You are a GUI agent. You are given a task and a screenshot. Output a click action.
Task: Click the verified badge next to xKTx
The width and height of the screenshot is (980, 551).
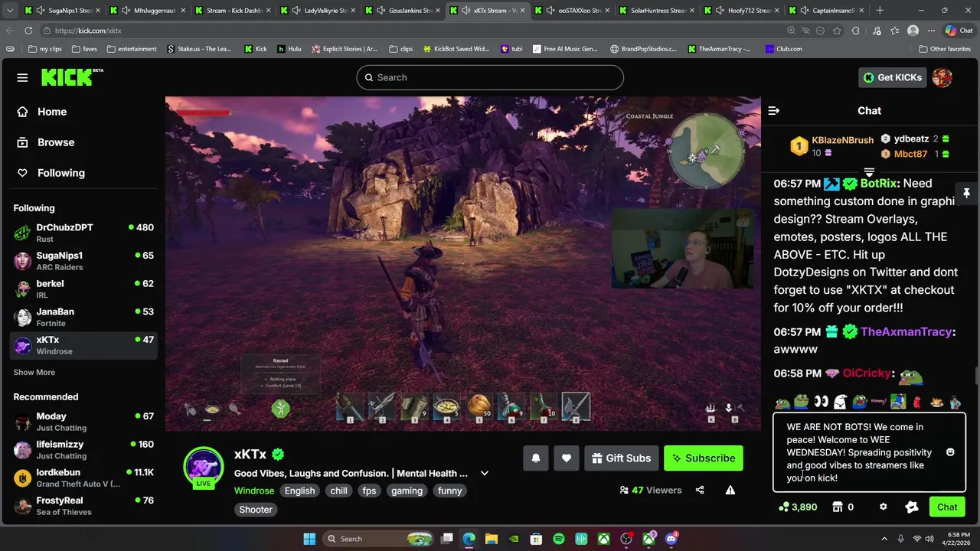point(278,455)
